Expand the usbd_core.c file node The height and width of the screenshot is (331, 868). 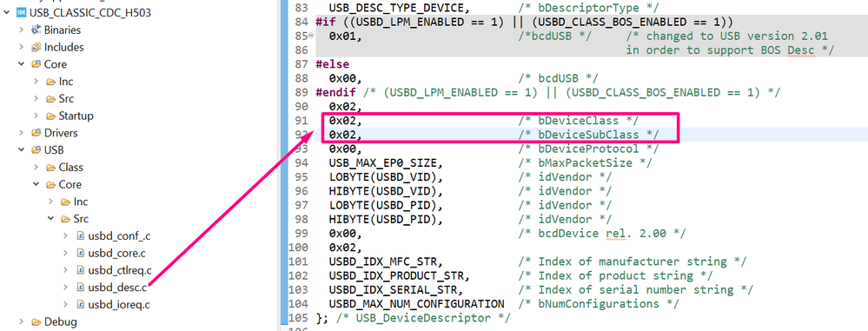tap(66, 253)
